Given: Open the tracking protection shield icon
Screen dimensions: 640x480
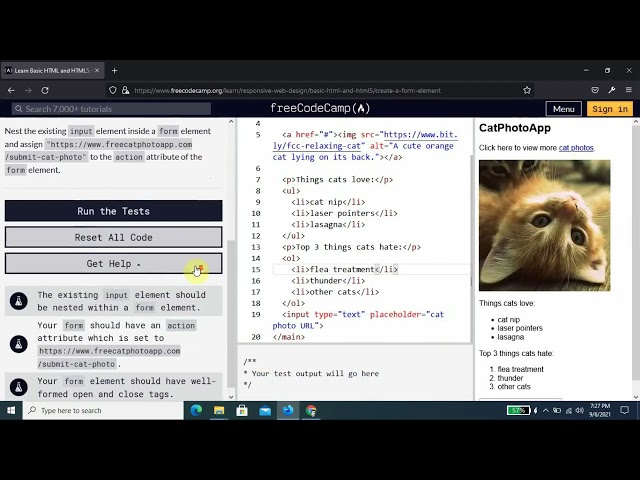Looking at the screenshot, I should point(113,90).
